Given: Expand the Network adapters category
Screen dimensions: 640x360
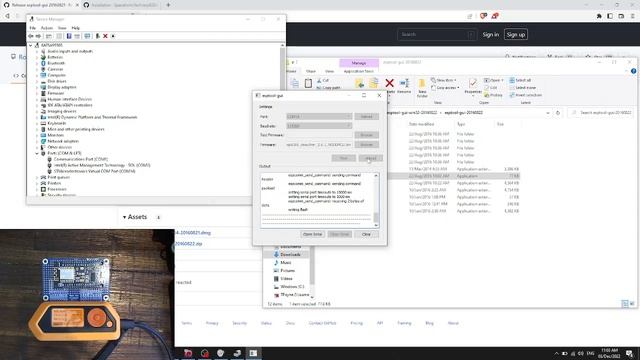Looking at the screenshot, I should click(37, 141).
